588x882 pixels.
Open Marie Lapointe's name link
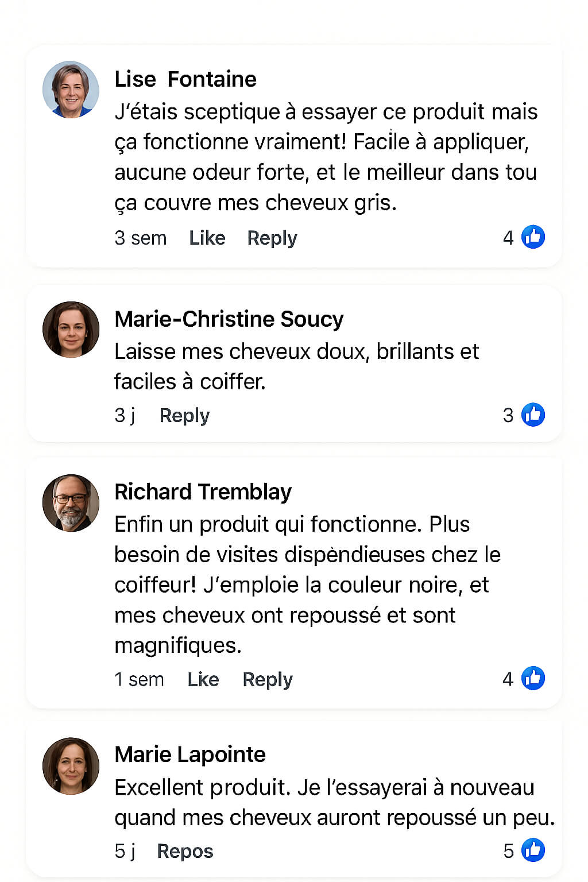pos(190,755)
